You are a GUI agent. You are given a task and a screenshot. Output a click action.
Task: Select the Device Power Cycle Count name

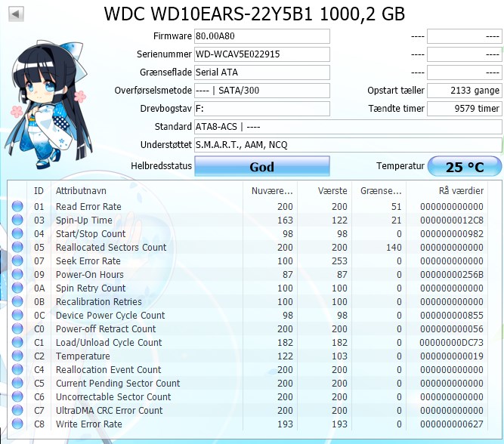[110, 316]
